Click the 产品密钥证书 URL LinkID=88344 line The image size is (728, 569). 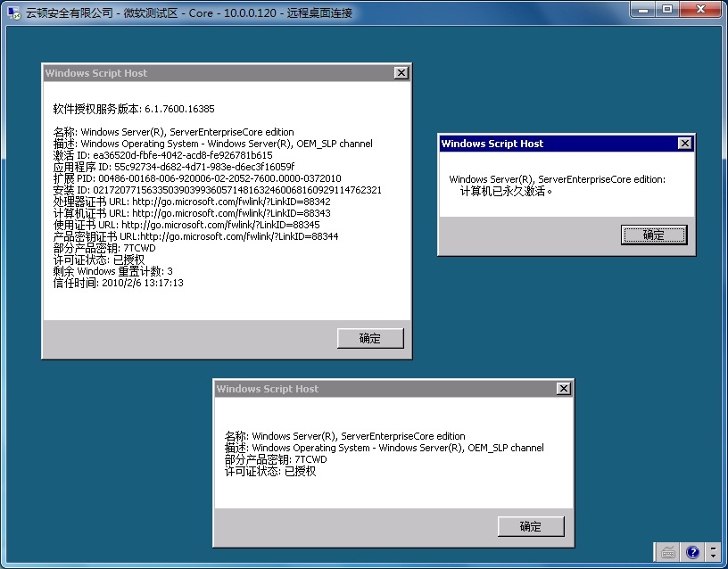coord(196,236)
